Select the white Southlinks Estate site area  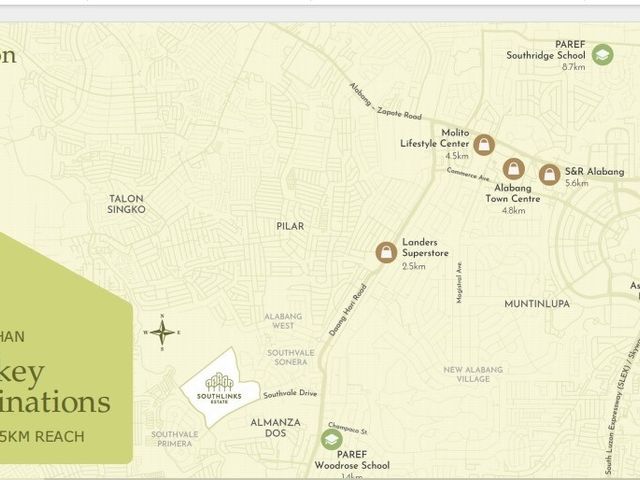point(220,388)
